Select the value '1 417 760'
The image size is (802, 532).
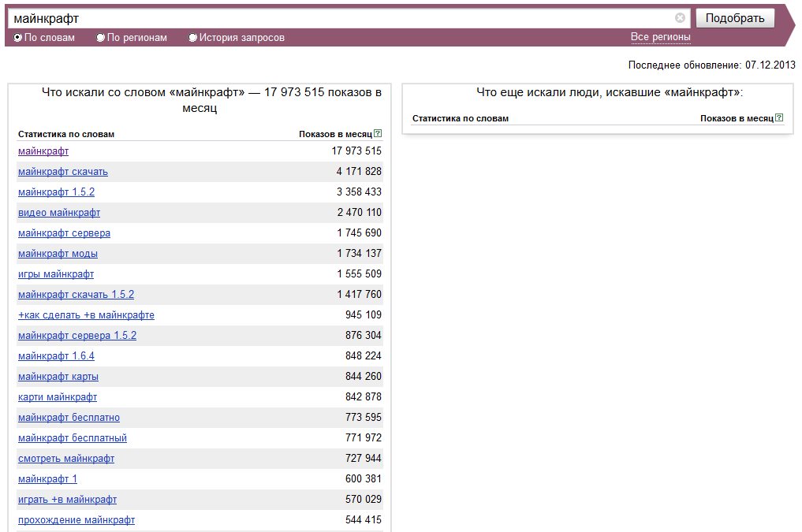coord(359,294)
